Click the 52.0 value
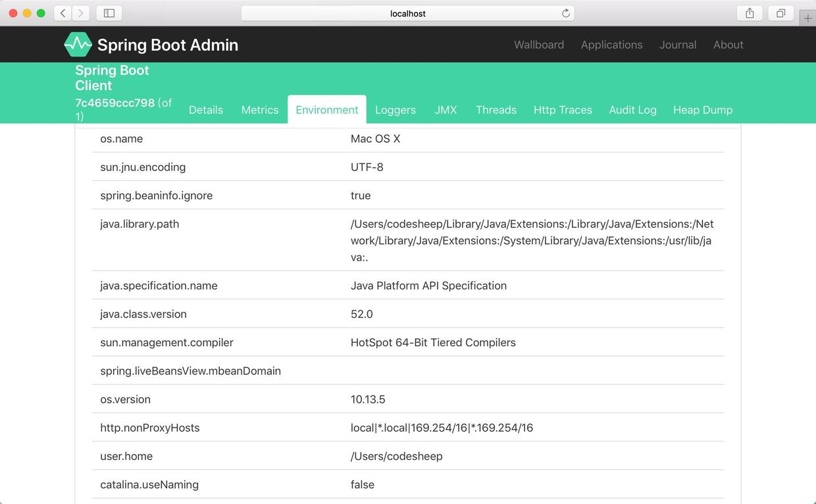 [x=362, y=314]
